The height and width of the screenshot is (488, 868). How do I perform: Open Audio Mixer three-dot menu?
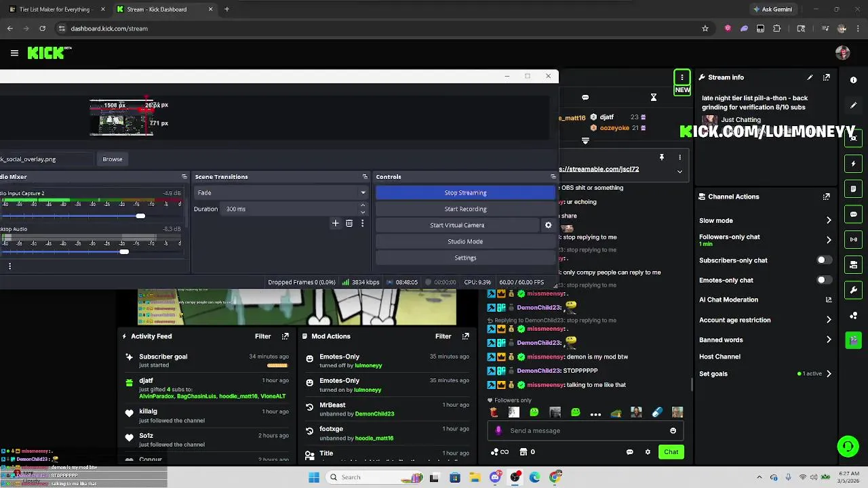click(9, 266)
